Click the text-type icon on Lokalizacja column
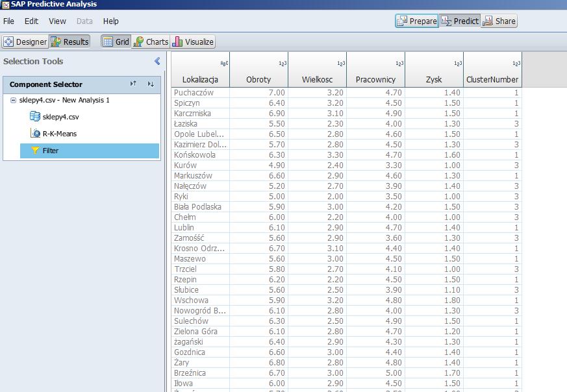The image size is (567, 392). (x=224, y=64)
